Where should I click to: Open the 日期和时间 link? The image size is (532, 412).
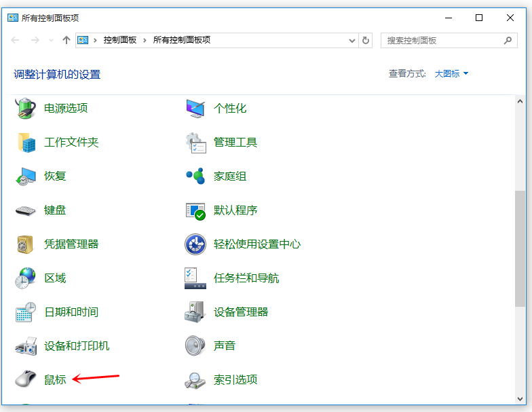click(x=71, y=312)
